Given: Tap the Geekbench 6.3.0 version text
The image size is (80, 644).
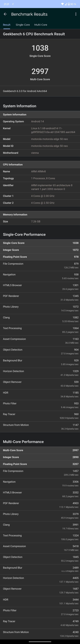Looking at the screenshot, I should 25,91.
